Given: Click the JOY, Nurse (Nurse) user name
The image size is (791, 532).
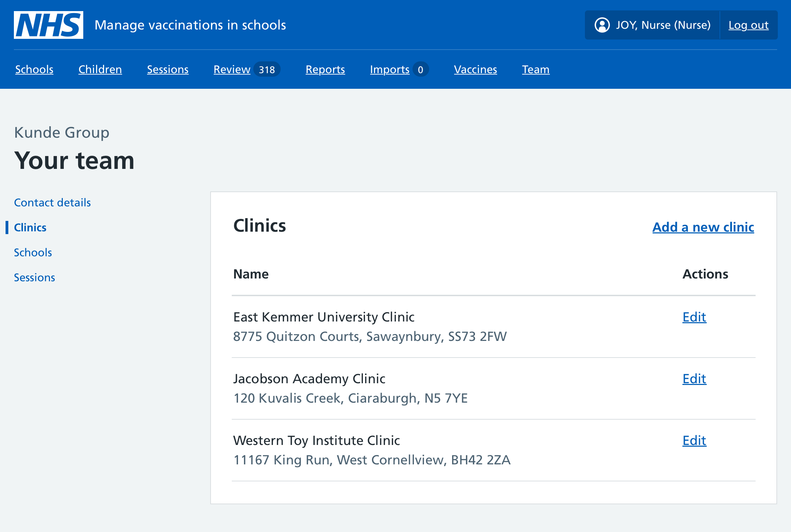Looking at the screenshot, I should (663, 25).
